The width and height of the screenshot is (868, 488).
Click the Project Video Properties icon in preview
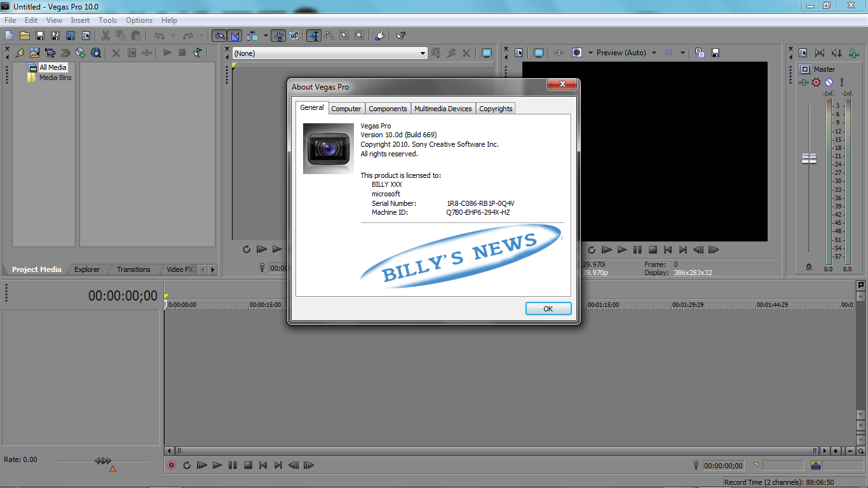(x=519, y=53)
